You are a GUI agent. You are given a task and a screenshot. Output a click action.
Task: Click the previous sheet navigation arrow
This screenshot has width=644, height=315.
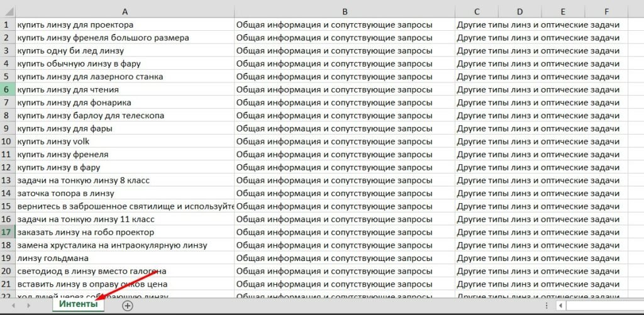14,306
